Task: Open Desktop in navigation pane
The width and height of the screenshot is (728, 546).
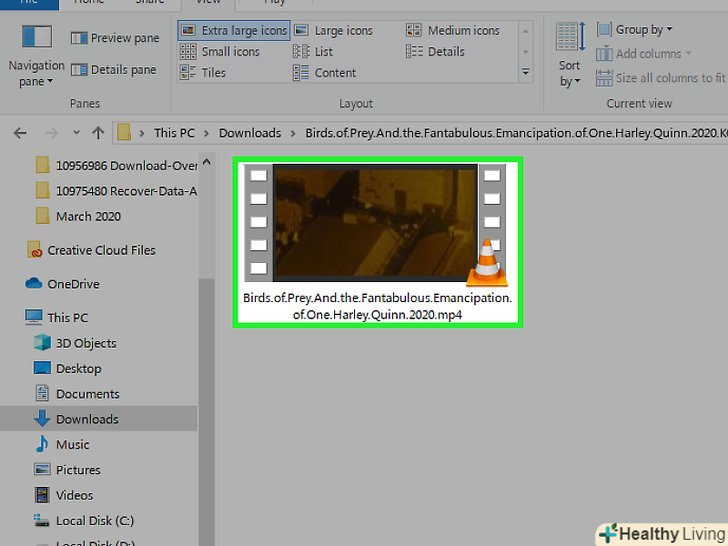Action: tap(68, 369)
